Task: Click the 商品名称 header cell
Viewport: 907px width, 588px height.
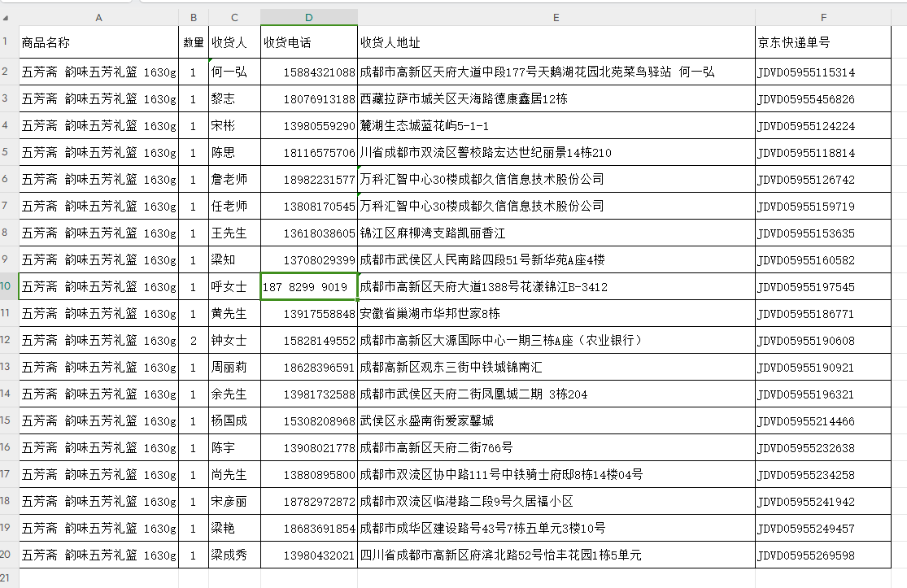Action: tap(99, 42)
